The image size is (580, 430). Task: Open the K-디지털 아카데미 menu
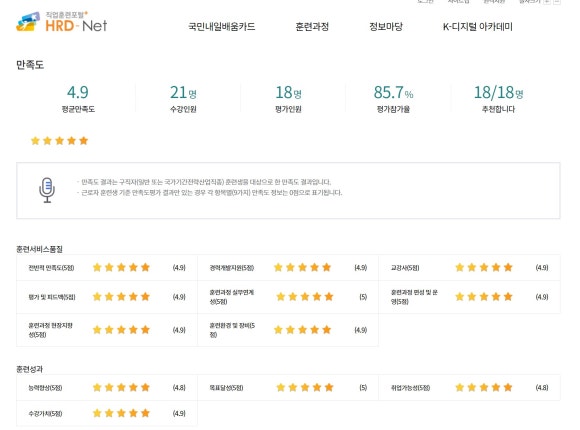click(478, 27)
